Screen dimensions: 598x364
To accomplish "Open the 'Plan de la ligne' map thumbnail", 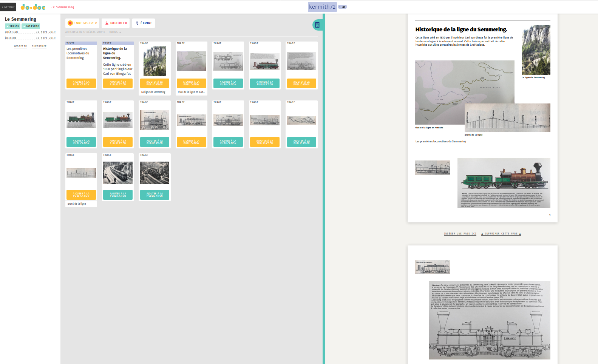I will point(192,61).
